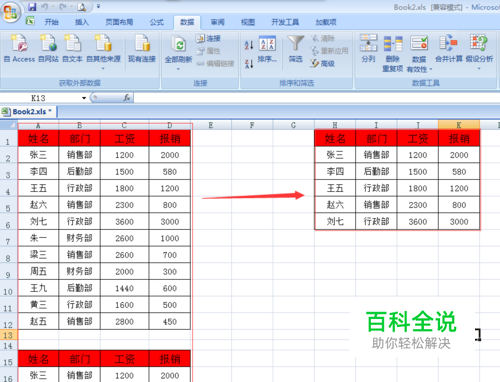Import data from Access
The width and height of the screenshot is (500, 382).
19,48
